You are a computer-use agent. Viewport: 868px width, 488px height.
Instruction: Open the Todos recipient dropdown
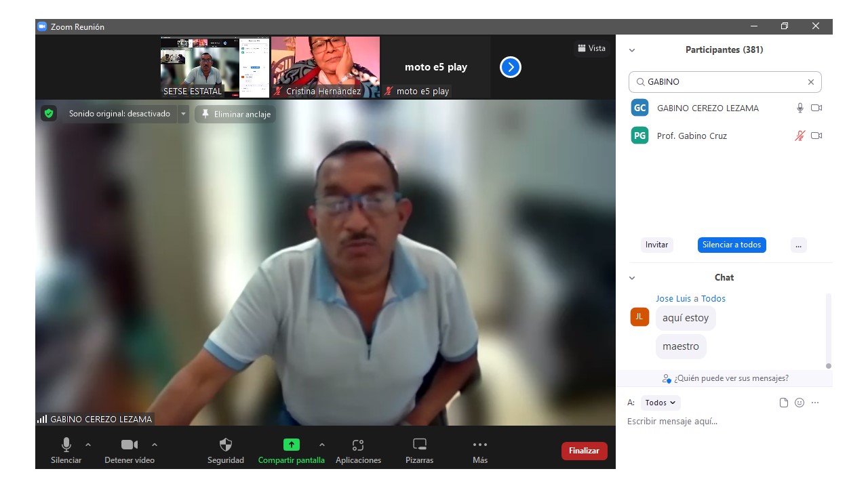[x=660, y=403]
